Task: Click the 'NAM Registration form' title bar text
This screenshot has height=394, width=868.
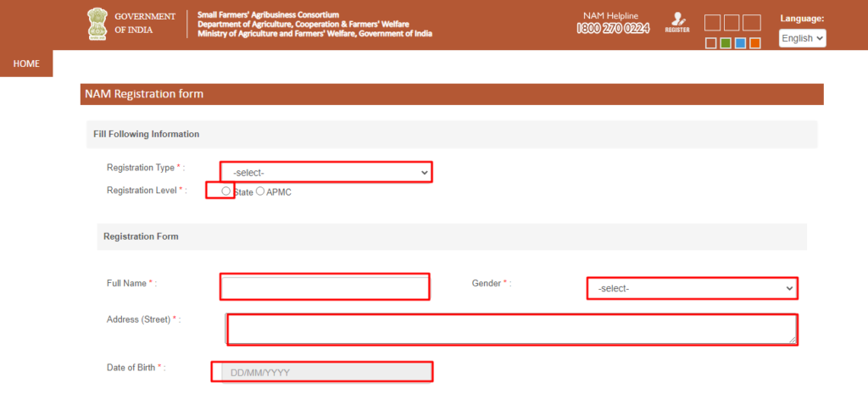Action: click(x=144, y=94)
